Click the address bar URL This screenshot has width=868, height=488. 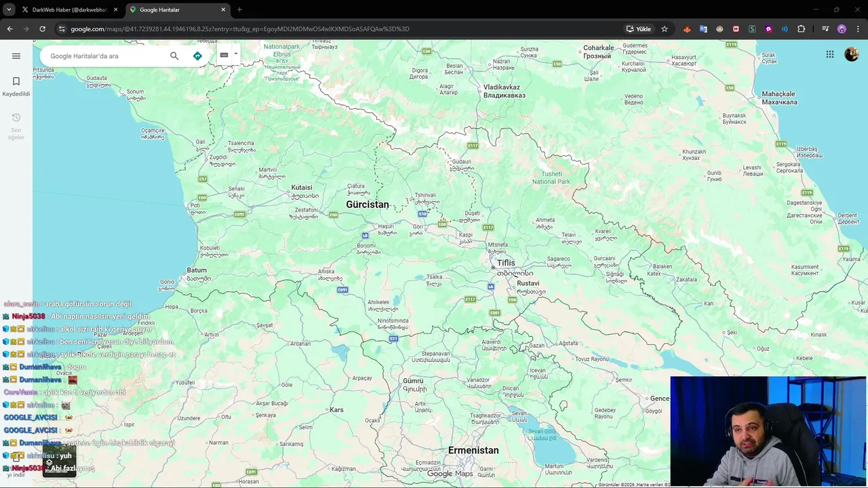click(x=240, y=28)
